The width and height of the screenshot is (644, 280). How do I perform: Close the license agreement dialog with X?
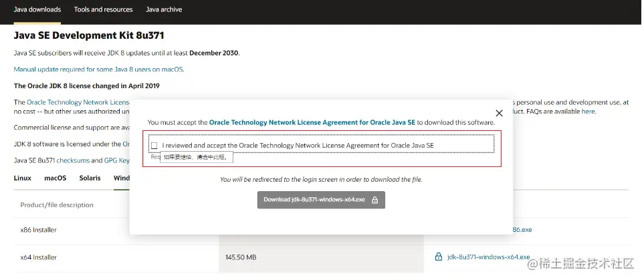click(499, 113)
